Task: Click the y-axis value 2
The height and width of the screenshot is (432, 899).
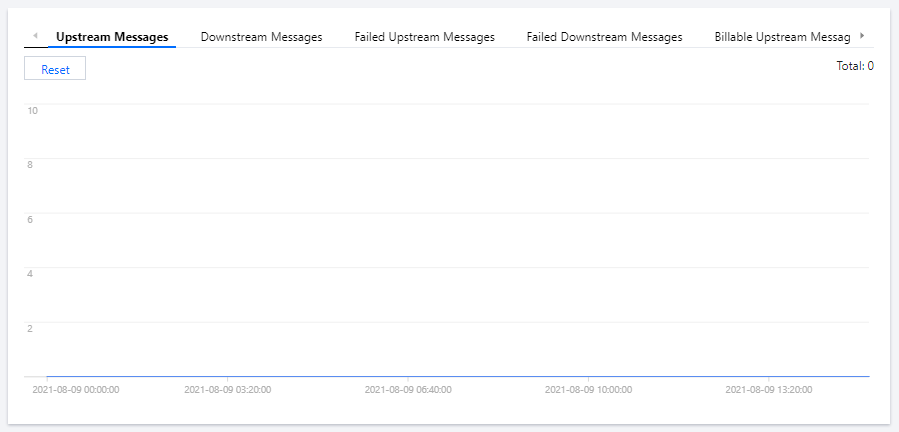Action: [x=31, y=328]
